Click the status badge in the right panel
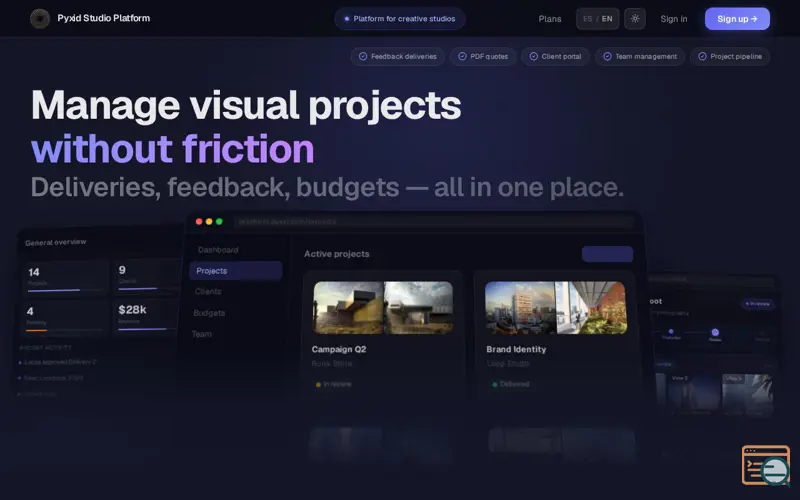The image size is (800, 500). (x=758, y=304)
